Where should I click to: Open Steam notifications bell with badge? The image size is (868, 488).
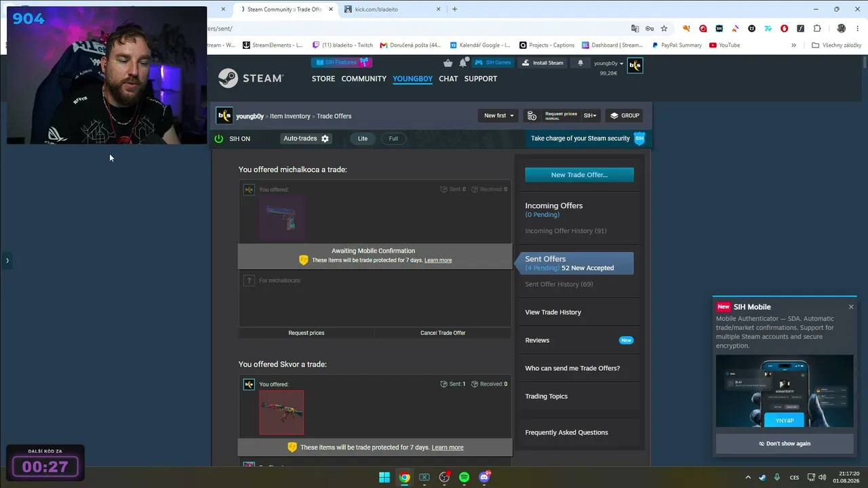pos(463,62)
